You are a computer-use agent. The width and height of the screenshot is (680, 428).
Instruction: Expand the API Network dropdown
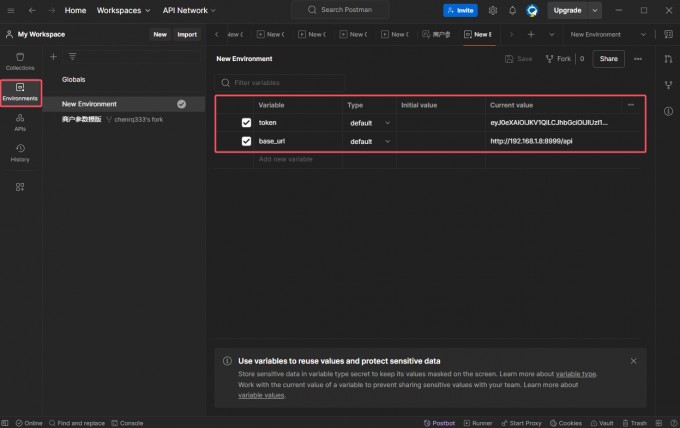(x=189, y=10)
